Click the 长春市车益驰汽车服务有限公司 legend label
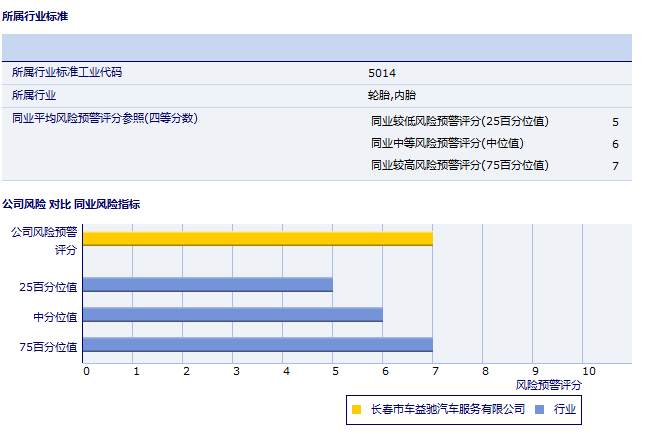 (447, 409)
